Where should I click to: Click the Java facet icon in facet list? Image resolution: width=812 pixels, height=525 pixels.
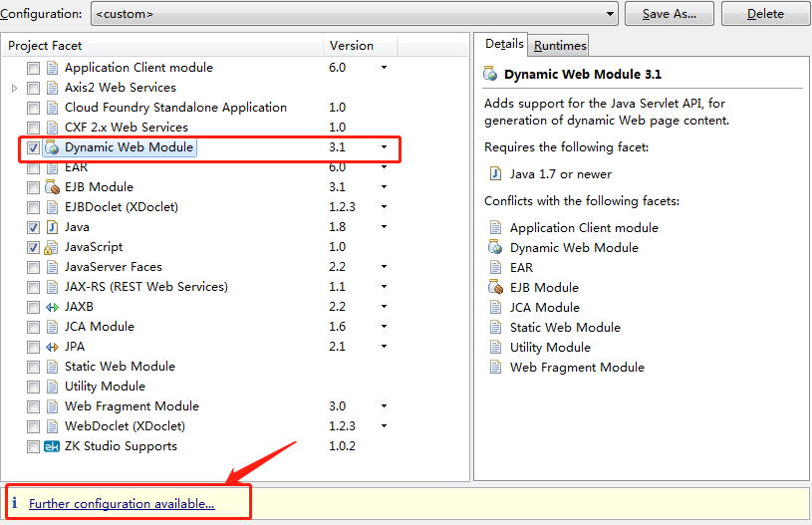(52, 227)
